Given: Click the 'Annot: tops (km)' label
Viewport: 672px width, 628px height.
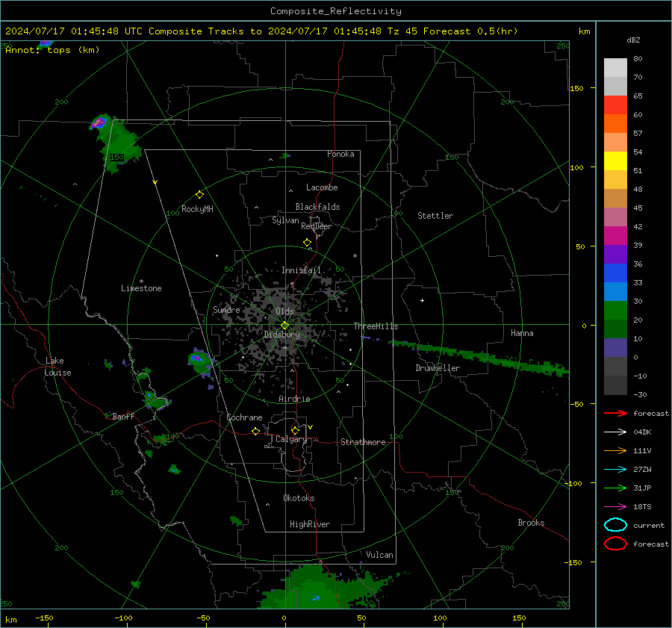Looking at the screenshot, I should point(52,50).
